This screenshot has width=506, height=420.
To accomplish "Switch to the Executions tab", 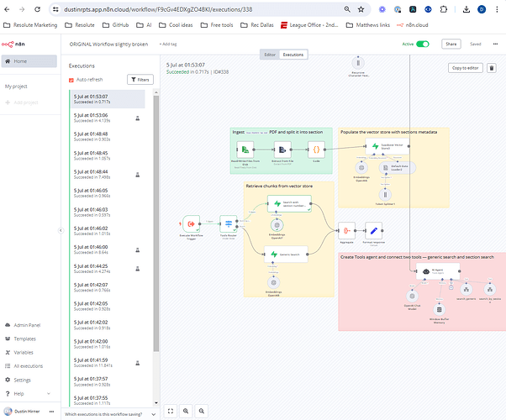I will point(293,55).
